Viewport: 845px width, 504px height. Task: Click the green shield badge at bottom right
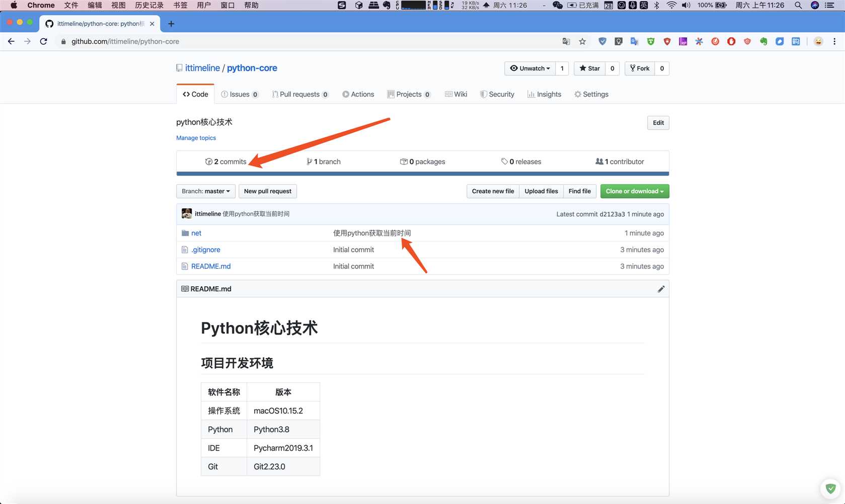point(830,488)
